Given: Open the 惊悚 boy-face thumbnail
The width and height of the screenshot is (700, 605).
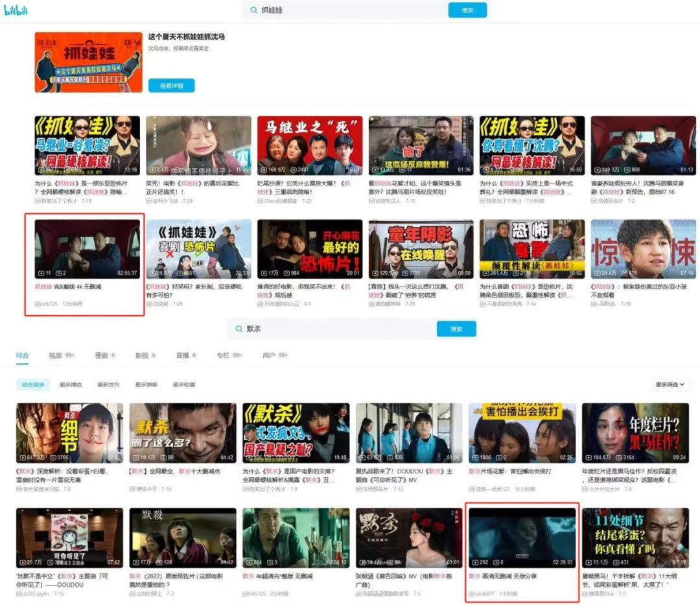Looking at the screenshot, I should point(644,249).
